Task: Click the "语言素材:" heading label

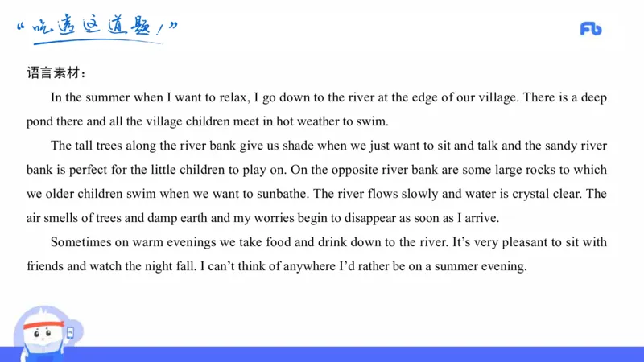Action: [x=56, y=74]
